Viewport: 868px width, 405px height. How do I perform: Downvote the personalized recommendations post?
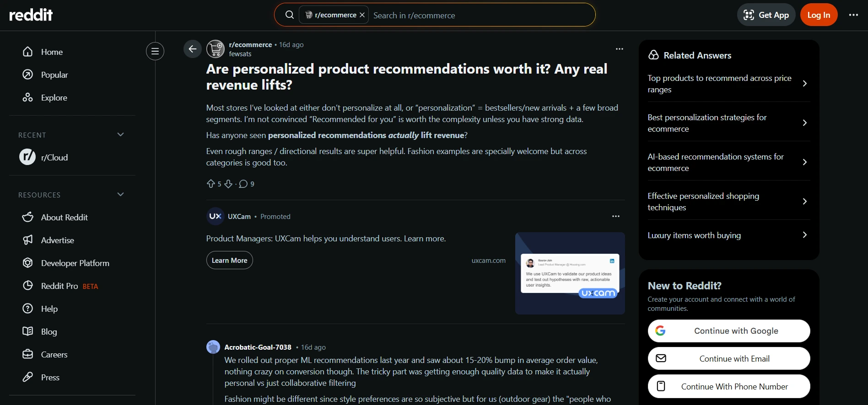(x=228, y=184)
